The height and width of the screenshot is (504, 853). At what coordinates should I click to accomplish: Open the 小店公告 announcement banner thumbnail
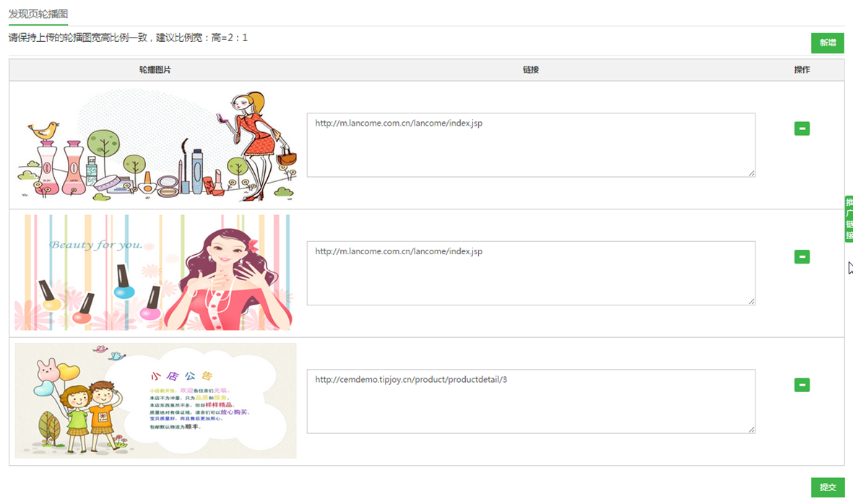[155, 401]
